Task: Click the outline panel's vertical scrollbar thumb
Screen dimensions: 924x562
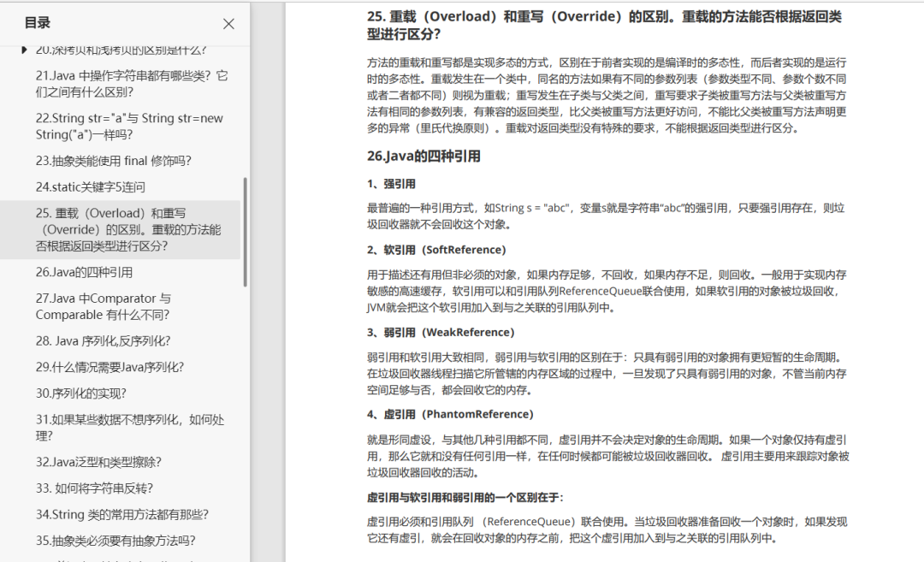Action: click(246, 232)
